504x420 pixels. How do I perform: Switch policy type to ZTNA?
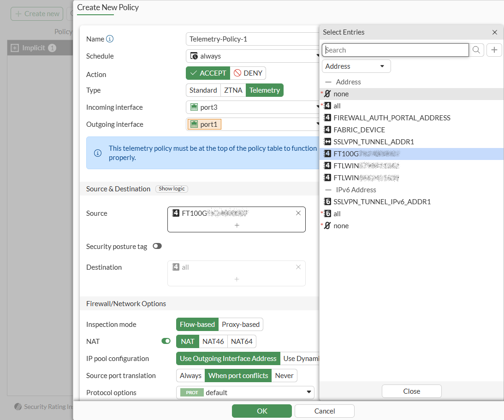click(233, 90)
